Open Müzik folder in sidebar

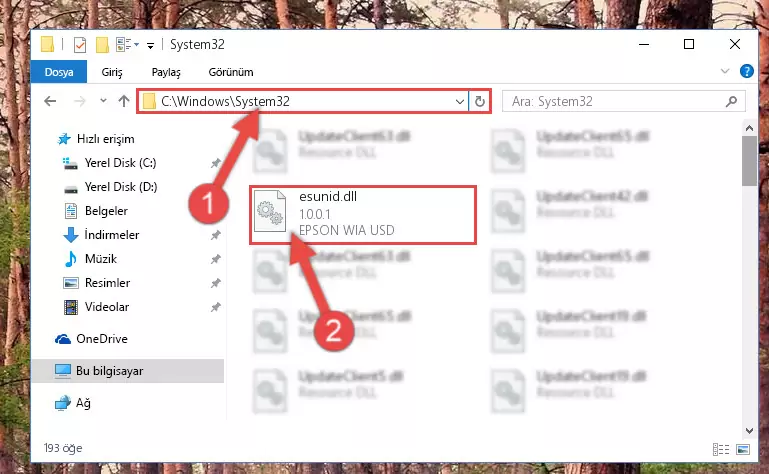(90, 259)
